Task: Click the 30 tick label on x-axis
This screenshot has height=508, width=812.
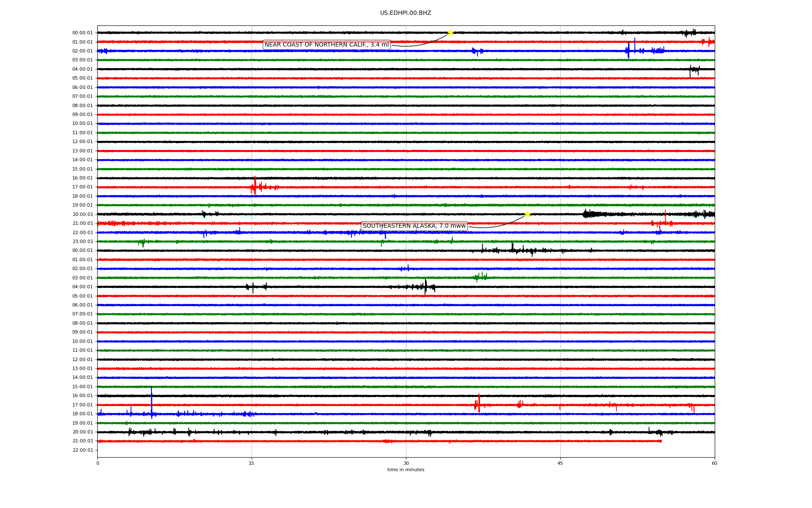Action: [x=406, y=463]
